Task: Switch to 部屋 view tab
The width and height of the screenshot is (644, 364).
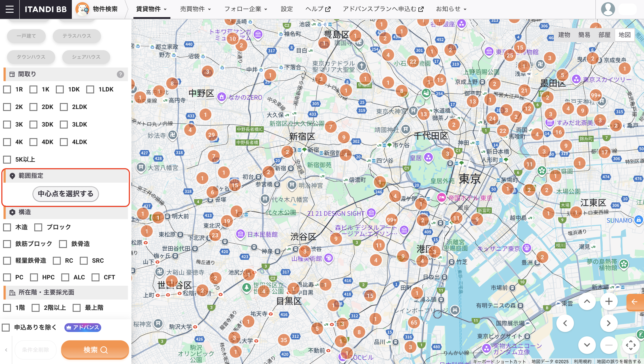Action: click(x=605, y=35)
